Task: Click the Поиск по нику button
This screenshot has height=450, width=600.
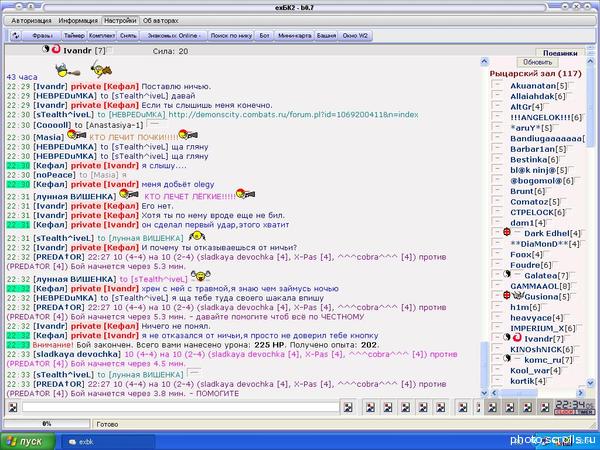Action: 231,36
